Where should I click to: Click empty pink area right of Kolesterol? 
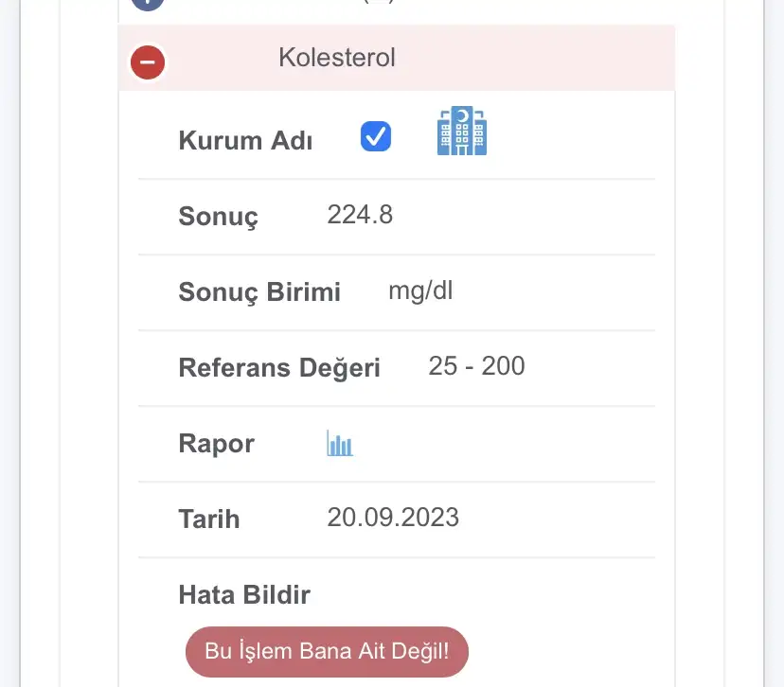pos(549,58)
